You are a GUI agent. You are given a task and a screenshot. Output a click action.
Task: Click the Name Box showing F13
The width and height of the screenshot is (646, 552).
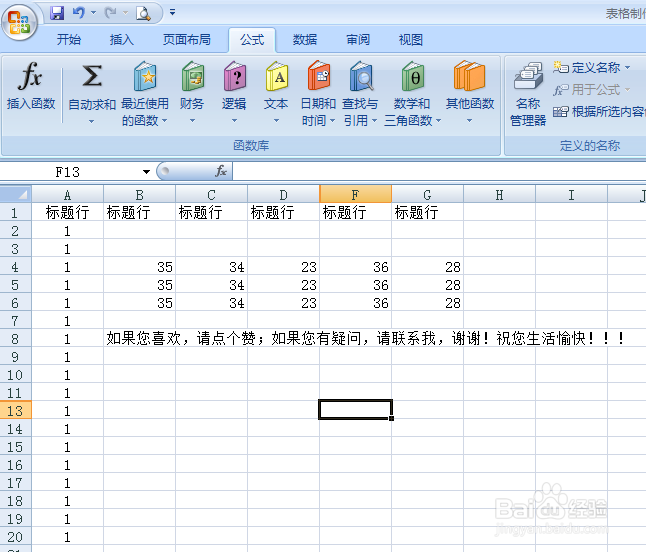coord(70,172)
